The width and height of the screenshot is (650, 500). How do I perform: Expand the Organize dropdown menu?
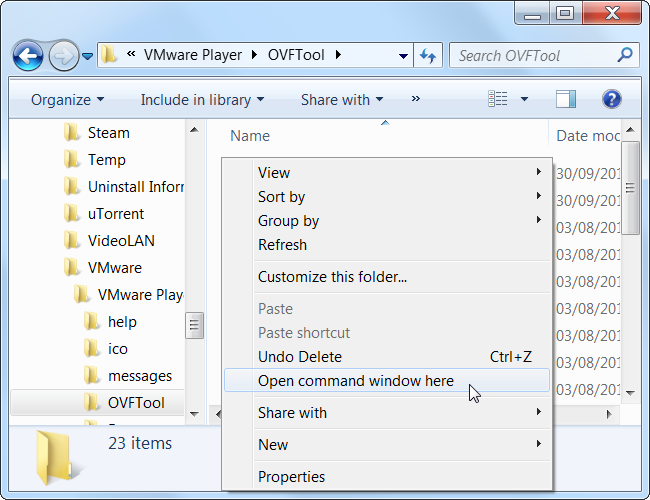(x=67, y=100)
